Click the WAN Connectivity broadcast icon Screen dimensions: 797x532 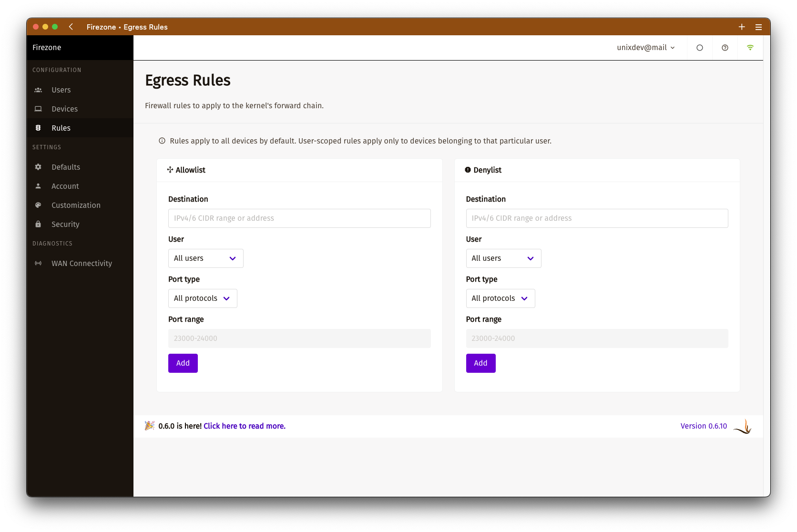click(x=38, y=264)
